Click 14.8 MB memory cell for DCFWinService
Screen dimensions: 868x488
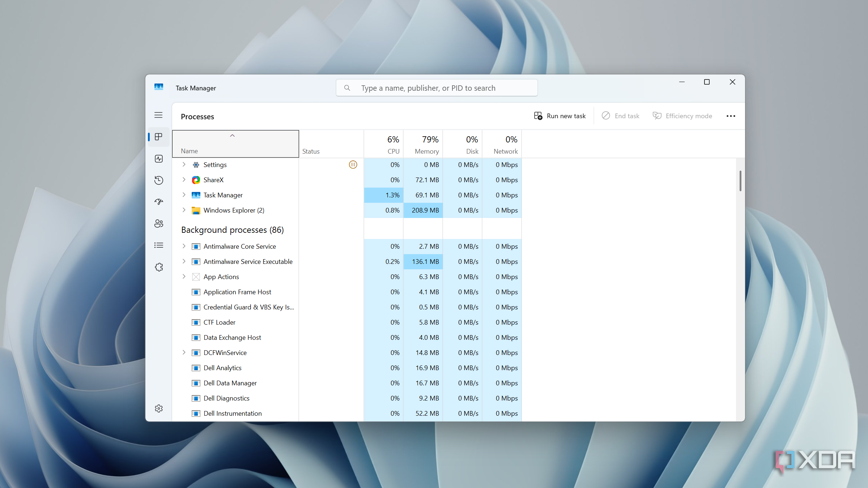coord(423,352)
